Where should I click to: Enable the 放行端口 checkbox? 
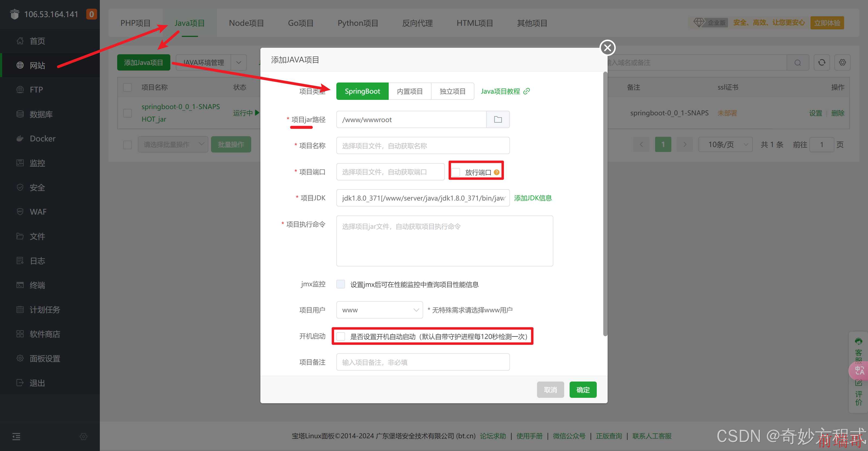[x=456, y=172]
